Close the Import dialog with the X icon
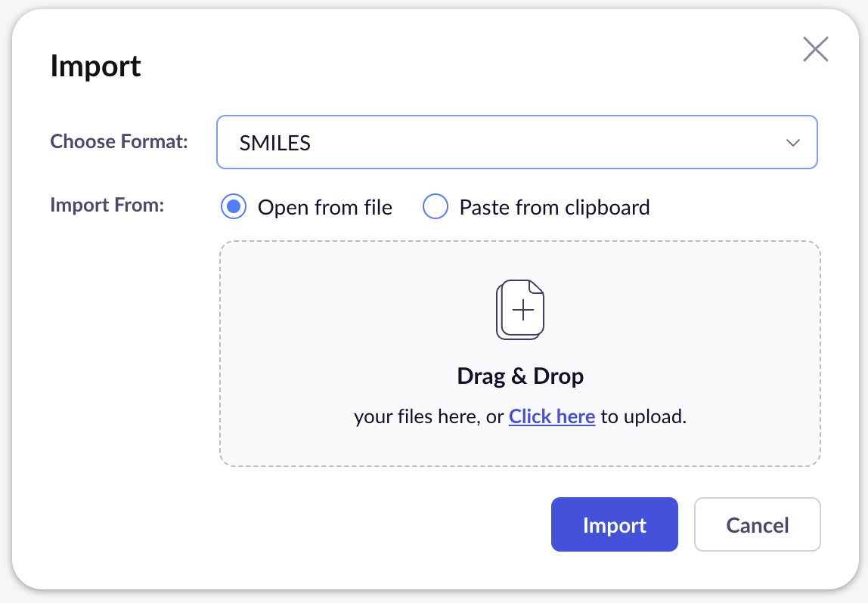868x603 pixels. coord(816,50)
